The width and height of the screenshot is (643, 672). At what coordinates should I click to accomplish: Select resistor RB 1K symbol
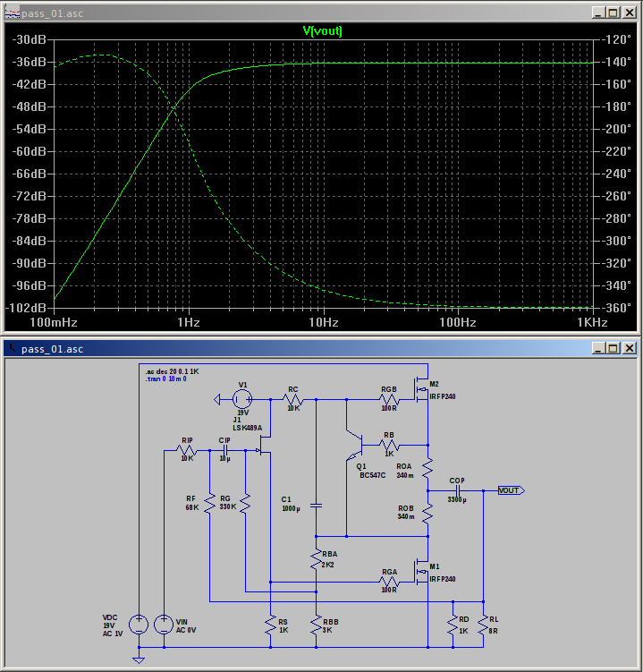click(389, 446)
